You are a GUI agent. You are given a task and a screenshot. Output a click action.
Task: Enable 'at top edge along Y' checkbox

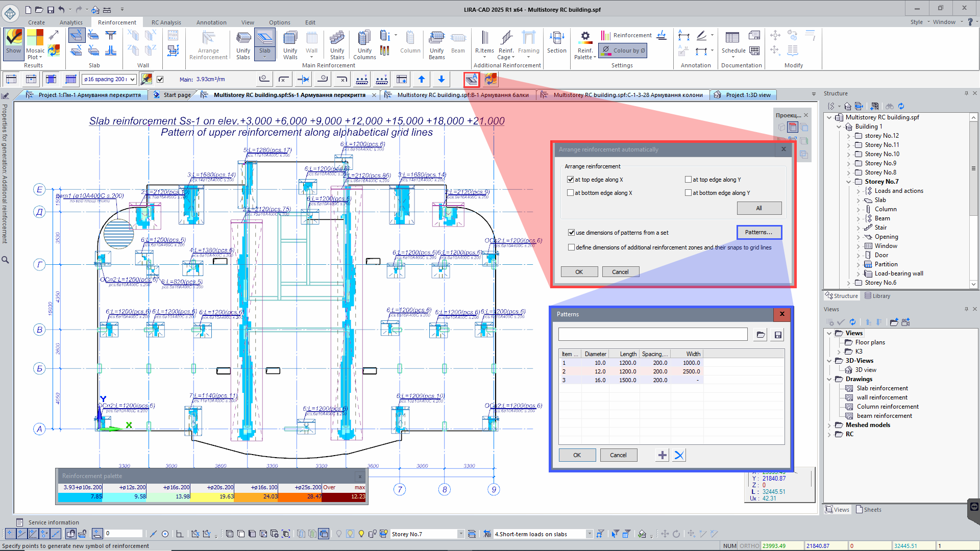point(688,180)
